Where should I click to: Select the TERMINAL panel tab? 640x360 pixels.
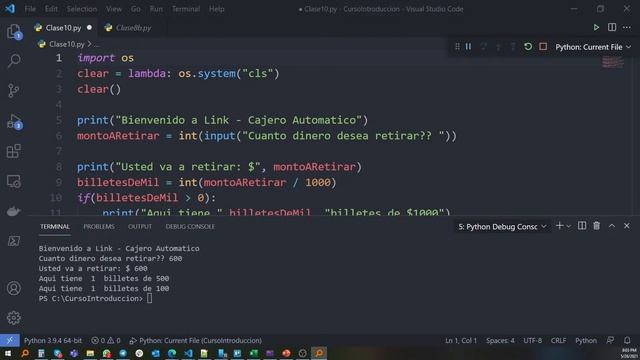(55, 227)
